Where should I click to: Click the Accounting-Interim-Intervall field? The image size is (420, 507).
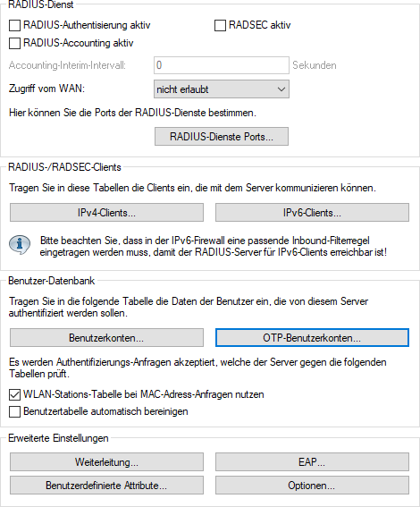click(222, 65)
